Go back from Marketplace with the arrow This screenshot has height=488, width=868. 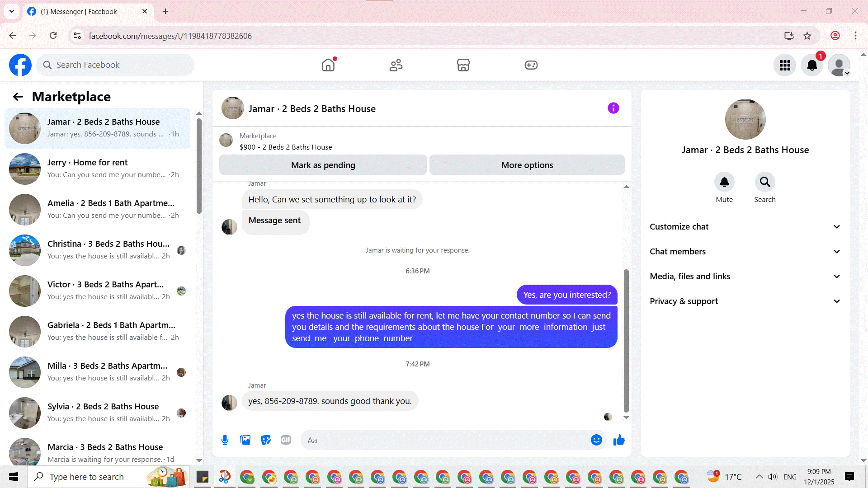coord(18,97)
